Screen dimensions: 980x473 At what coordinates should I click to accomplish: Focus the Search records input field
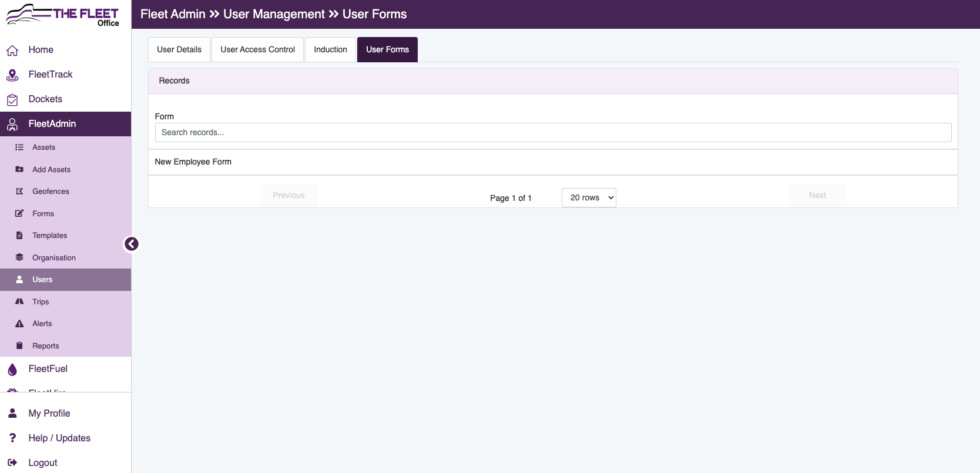pos(553,132)
